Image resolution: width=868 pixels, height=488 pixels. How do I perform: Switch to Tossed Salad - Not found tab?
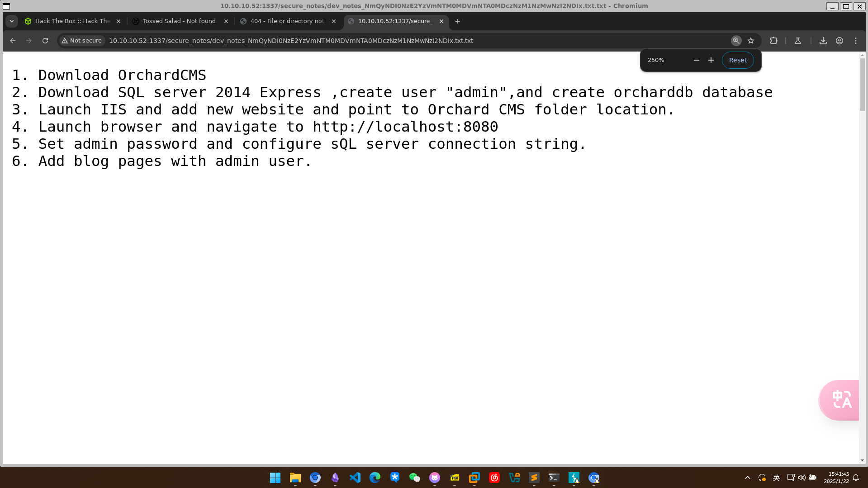tap(179, 21)
